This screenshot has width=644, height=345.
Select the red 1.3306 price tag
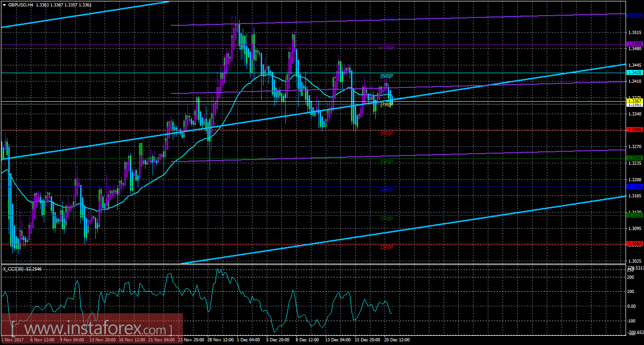point(634,130)
